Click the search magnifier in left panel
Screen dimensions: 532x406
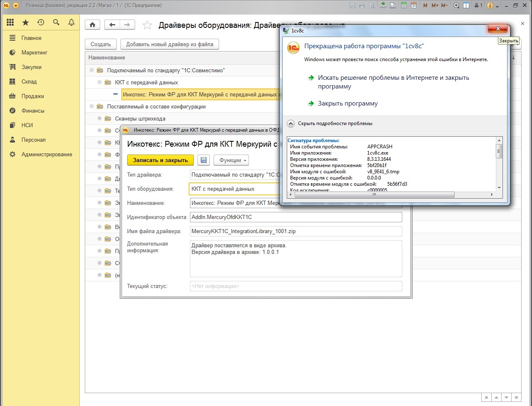coord(56,22)
